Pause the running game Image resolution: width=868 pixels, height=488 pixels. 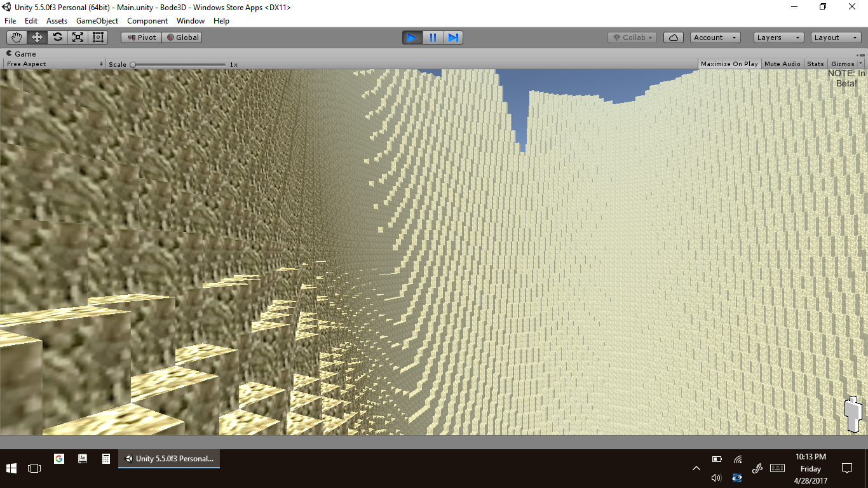click(x=433, y=37)
